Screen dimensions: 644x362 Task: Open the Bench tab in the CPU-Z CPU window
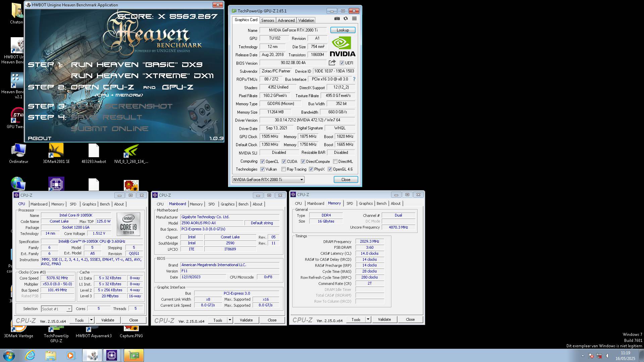105,204
